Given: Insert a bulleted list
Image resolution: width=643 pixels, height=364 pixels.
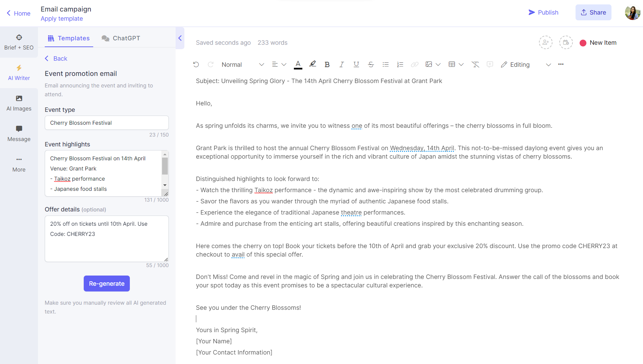Looking at the screenshot, I should pyautogui.click(x=385, y=64).
